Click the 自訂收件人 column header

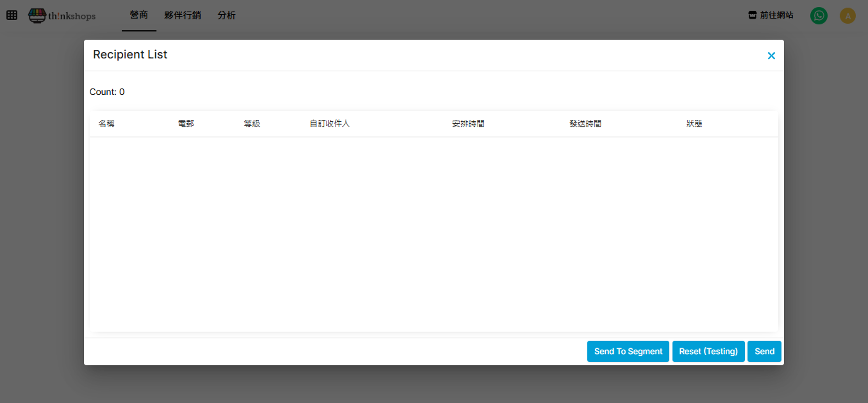(330, 124)
